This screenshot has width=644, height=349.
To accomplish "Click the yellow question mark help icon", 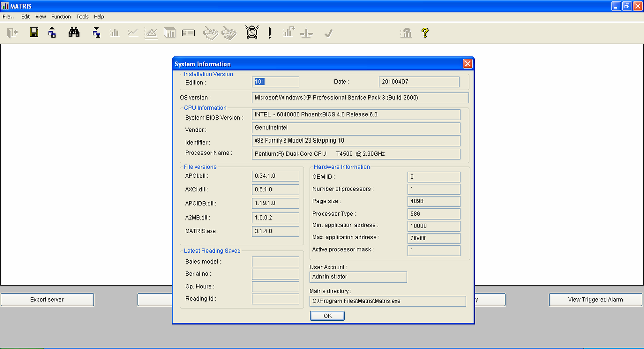I will point(425,33).
